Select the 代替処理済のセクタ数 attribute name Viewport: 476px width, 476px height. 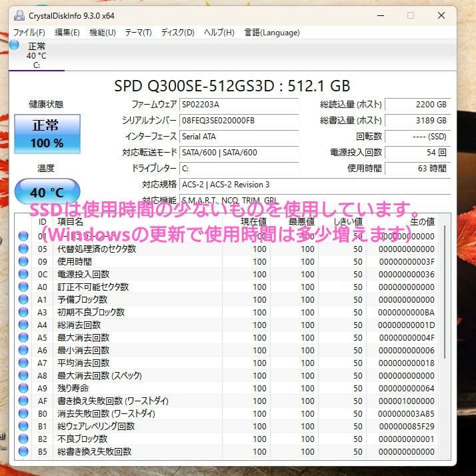pos(97,249)
